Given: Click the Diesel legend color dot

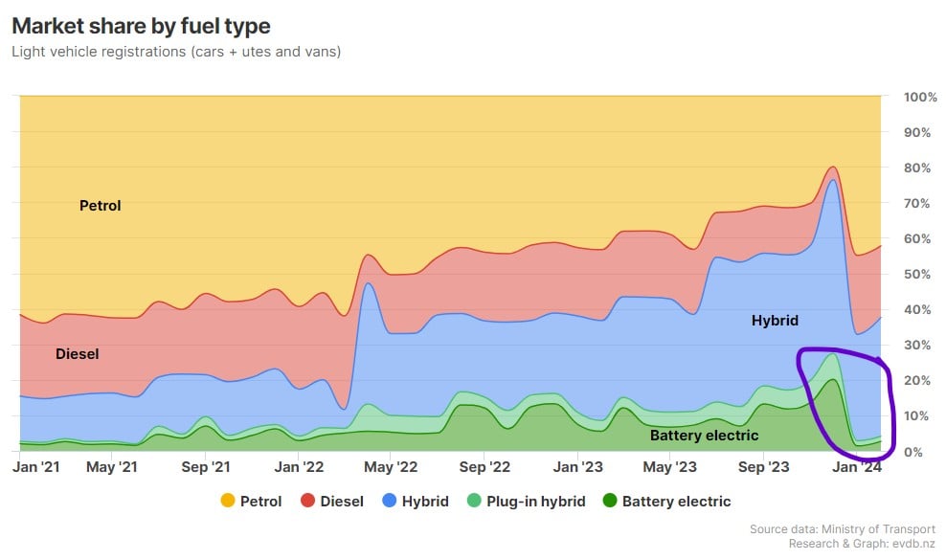Looking at the screenshot, I should (308, 501).
